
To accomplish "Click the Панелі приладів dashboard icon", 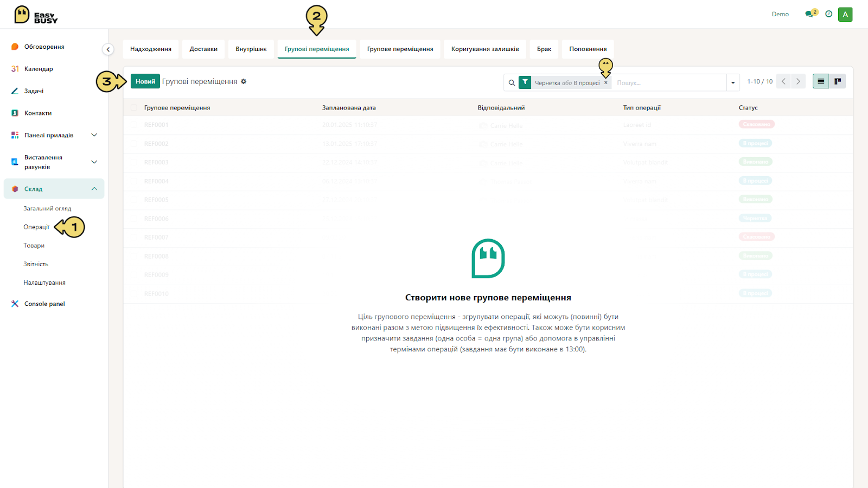I will coord(15,135).
